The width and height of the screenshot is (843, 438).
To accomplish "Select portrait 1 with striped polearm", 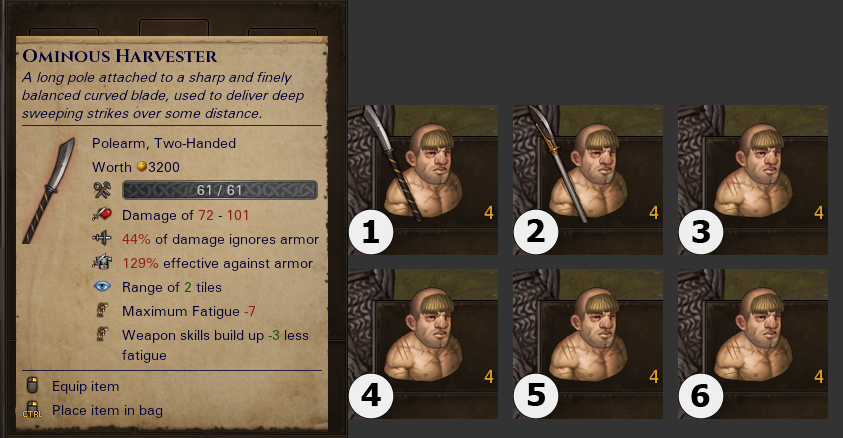I will tap(423, 180).
